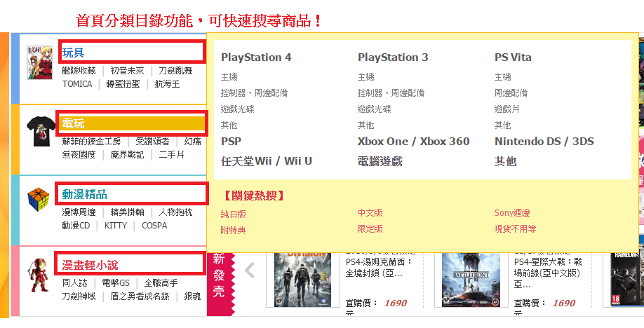This screenshot has height=328, width=644.
Task: Open the 全職高手 link
Action: coord(161,283)
